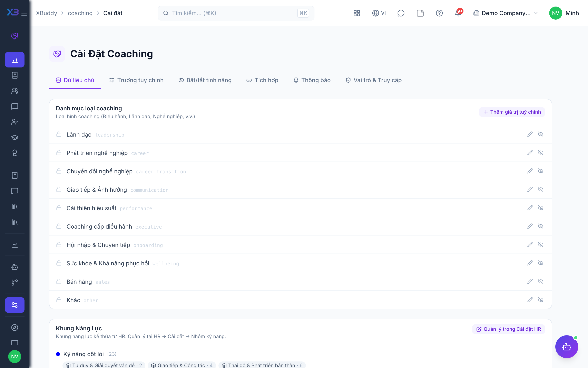Open the VI language selector

pyautogui.click(x=379, y=13)
